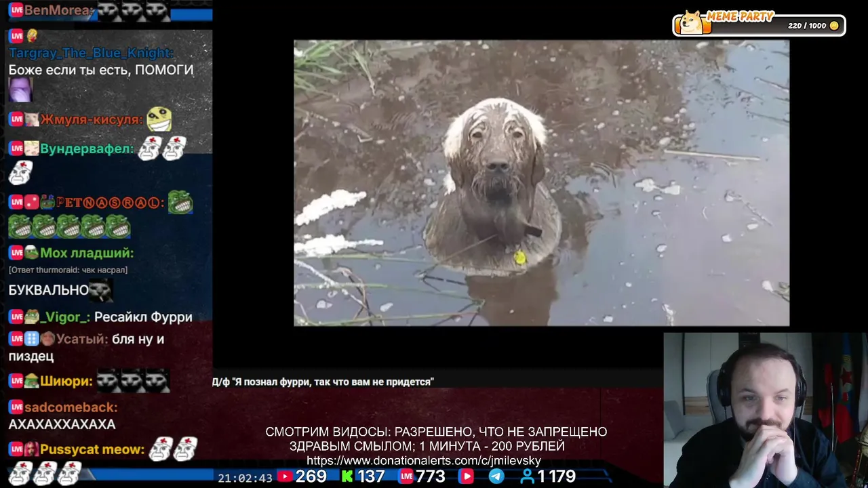Image resolution: width=868 pixels, height=488 pixels.
Task: Click the frog avatar beside _Vigor_
Action: point(32,317)
